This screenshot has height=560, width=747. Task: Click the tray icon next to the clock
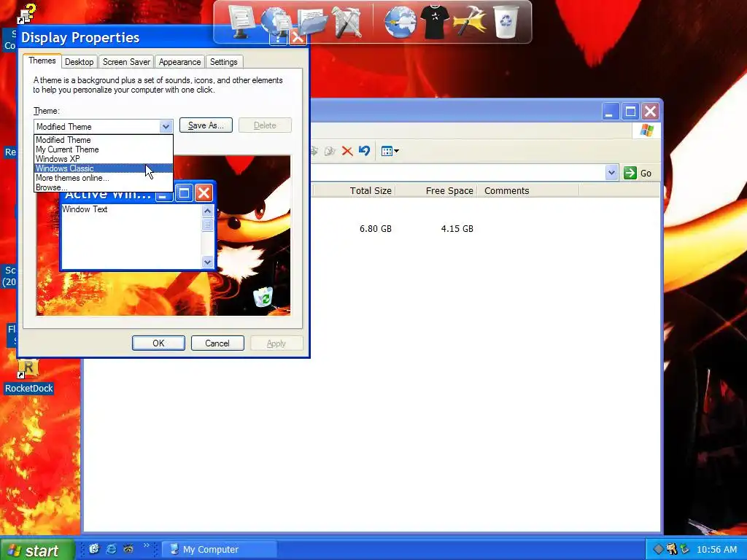point(685,549)
